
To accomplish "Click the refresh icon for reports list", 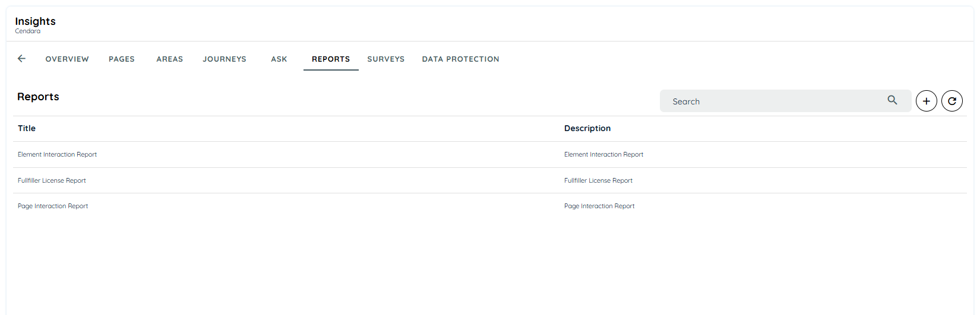I will [x=952, y=101].
